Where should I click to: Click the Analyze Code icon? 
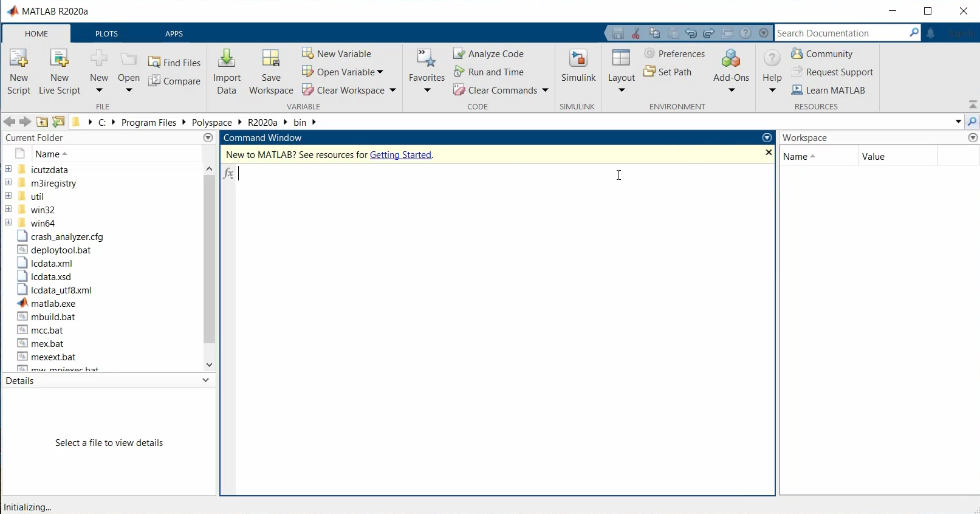pos(459,54)
